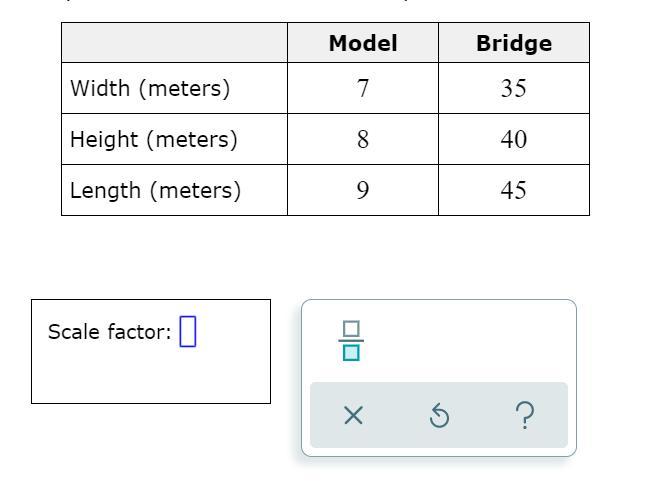
Task: Click the Scale factor input box
Action: (x=188, y=332)
